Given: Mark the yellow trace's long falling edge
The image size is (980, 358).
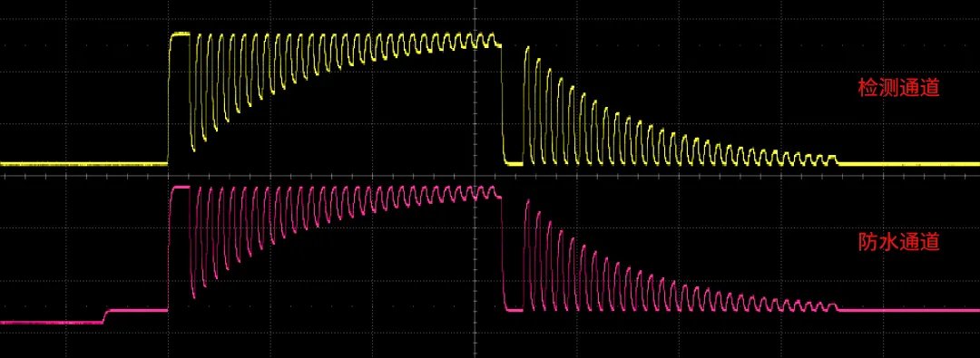Looking at the screenshot, I should click(503, 103).
